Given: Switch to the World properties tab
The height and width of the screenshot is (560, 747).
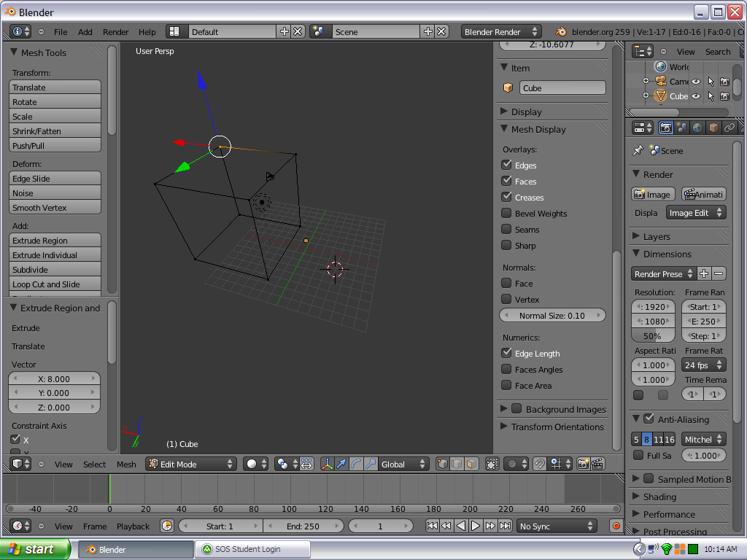Looking at the screenshot, I should point(698,127).
